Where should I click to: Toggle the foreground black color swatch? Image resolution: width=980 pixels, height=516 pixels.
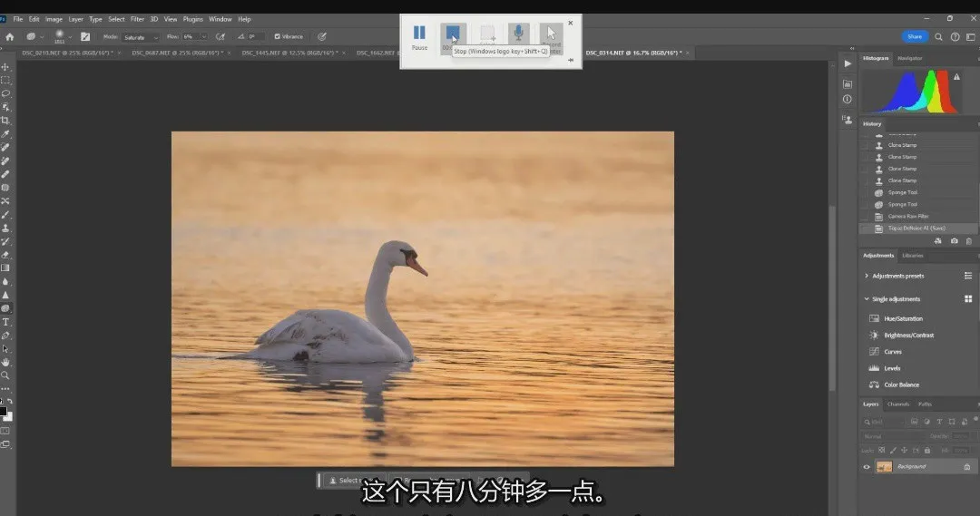(x=3, y=411)
